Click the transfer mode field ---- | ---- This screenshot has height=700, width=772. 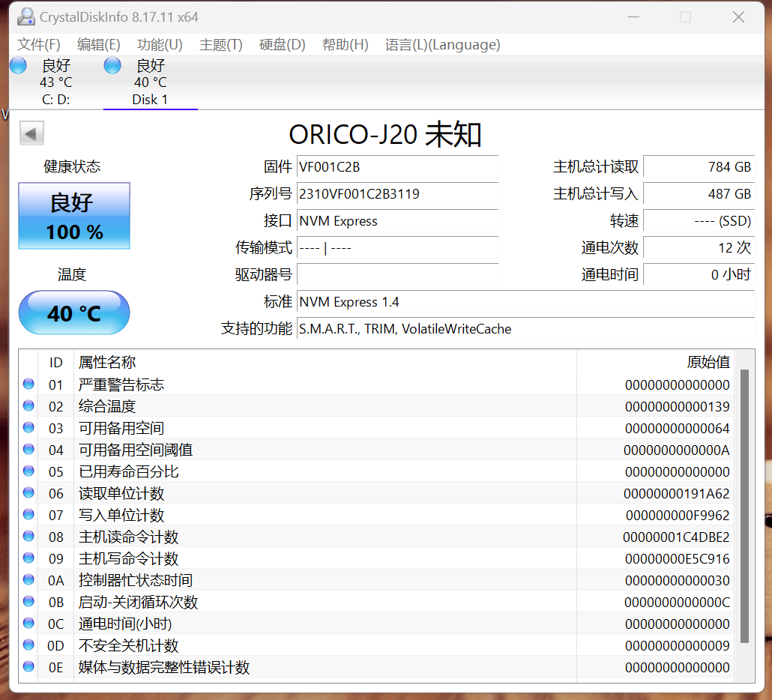pyautogui.click(x=398, y=247)
